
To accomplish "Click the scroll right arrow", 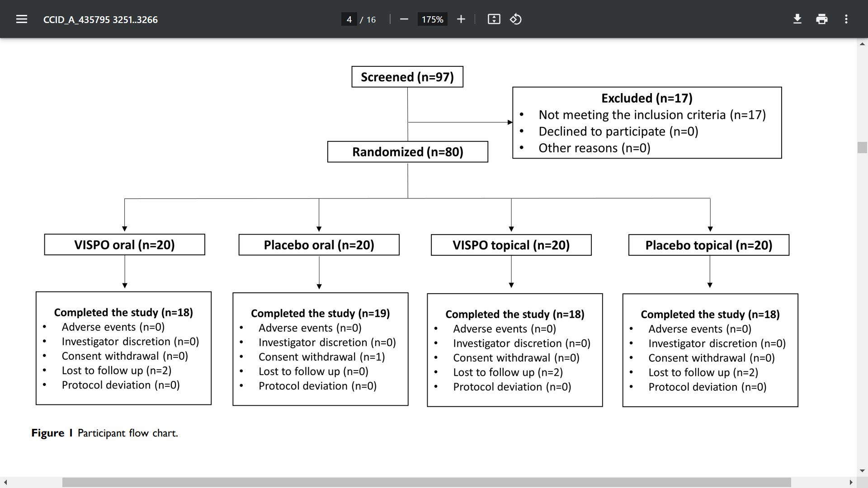I will click(851, 483).
